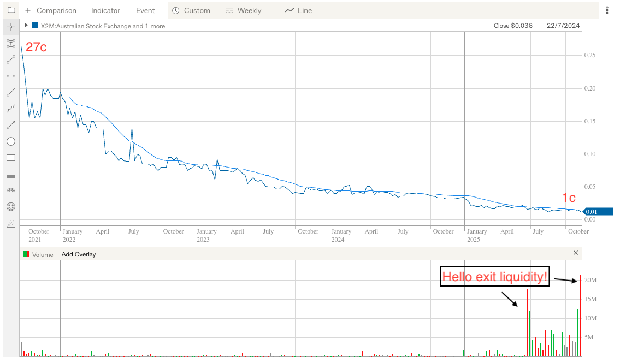The width and height of the screenshot is (620, 364).
Task: Pick the horizontal parallel lines tool
Action: coord(11,175)
